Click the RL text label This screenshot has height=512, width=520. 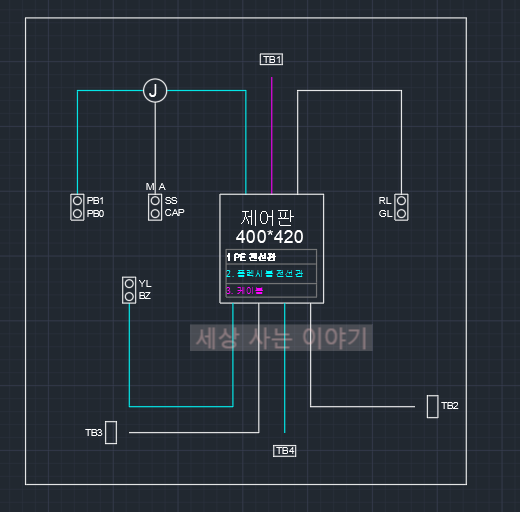pyautogui.click(x=385, y=201)
